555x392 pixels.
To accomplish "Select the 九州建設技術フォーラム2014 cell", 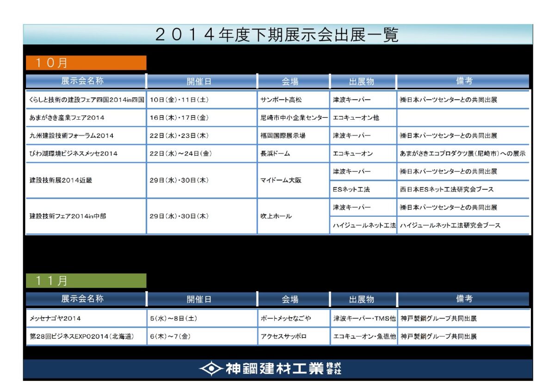I will coord(86,135).
